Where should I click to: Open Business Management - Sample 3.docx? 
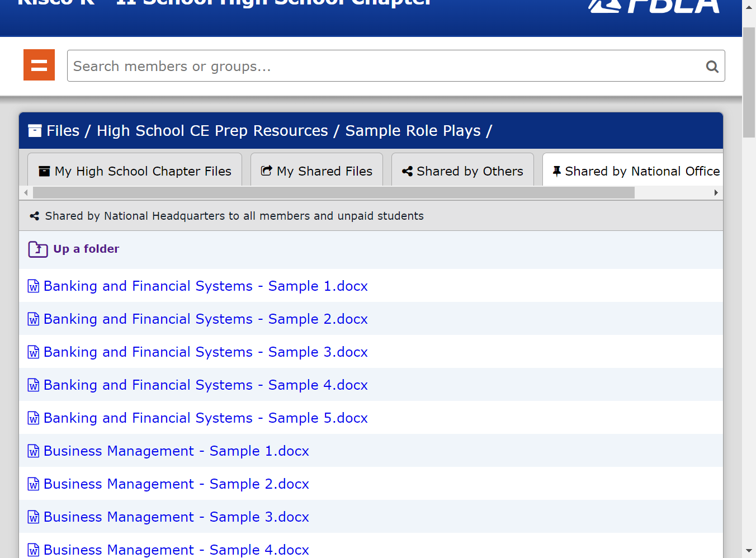pyautogui.click(x=176, y=517)
